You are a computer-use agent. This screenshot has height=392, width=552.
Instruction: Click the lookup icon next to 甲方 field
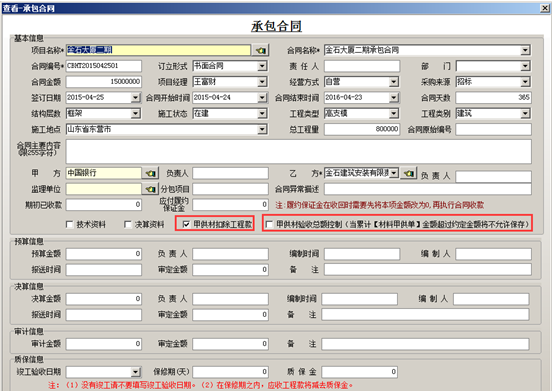150,173
